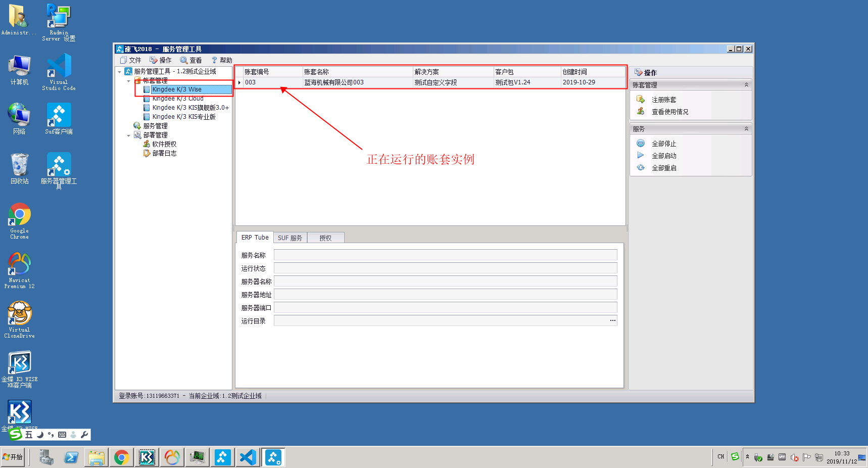Click 全部停止 to stop all services
868x468 pixels.
[664, 144]
